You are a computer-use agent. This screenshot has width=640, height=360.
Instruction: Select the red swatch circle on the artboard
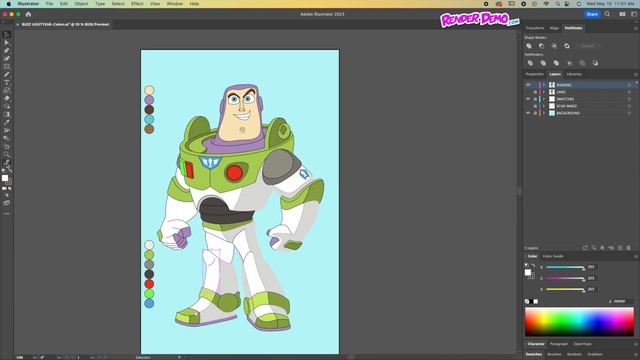tap(149, 284)
